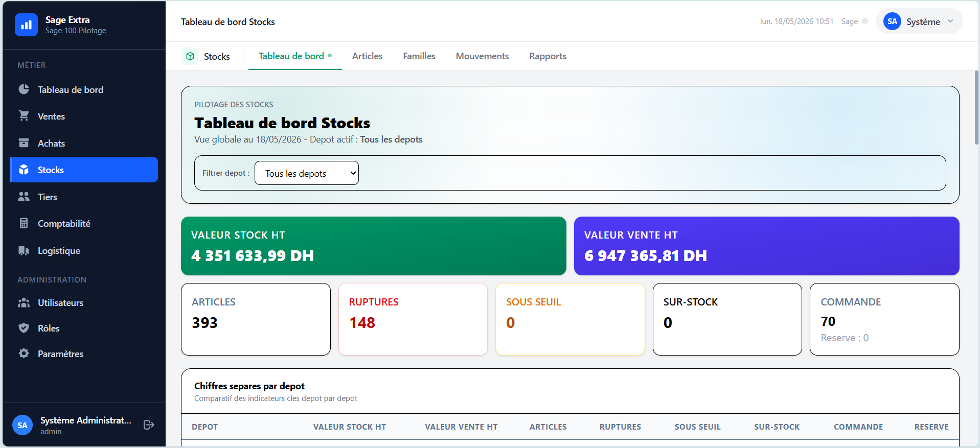Open the Articles tab
This screenshot has height=448, width=980.
tap(367, 56)
